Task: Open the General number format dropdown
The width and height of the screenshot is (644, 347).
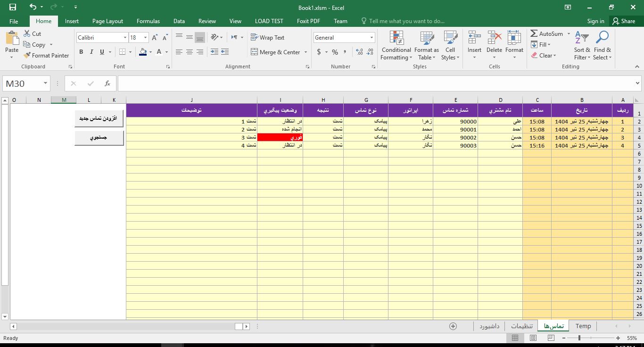Action: [372, 38]
